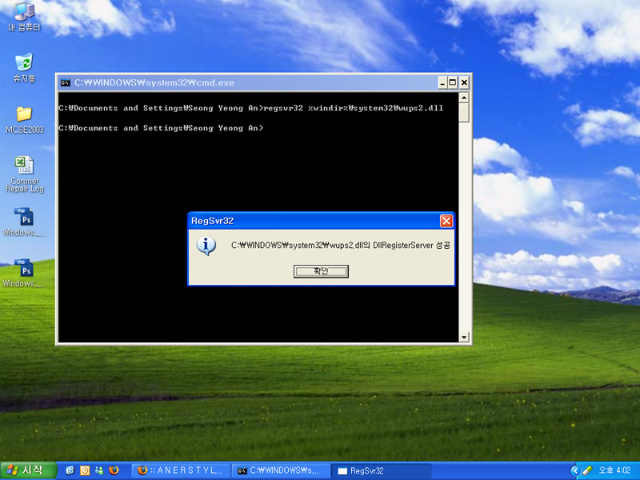Maximize the cmd.exe window
640x480 pixels.
tap(453, 83)
